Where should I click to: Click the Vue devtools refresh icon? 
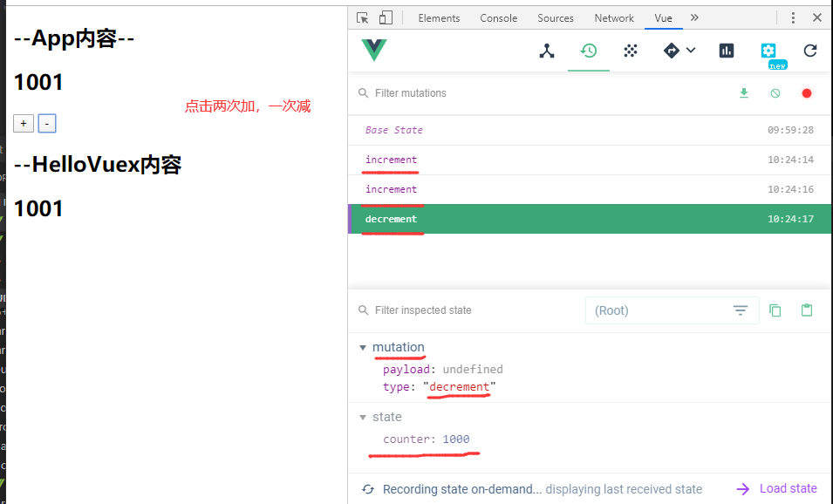(x=810, y=51)
